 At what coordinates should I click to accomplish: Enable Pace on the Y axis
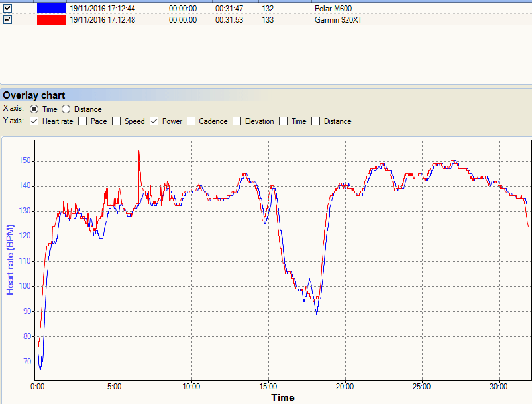coord(82,121)
